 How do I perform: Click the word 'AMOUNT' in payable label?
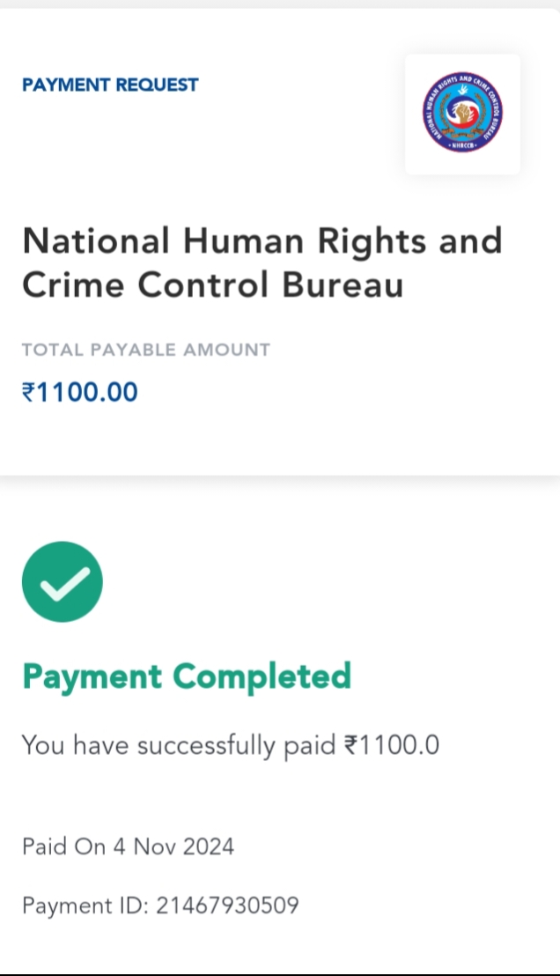pyautogui.click(x=226, y=350)
